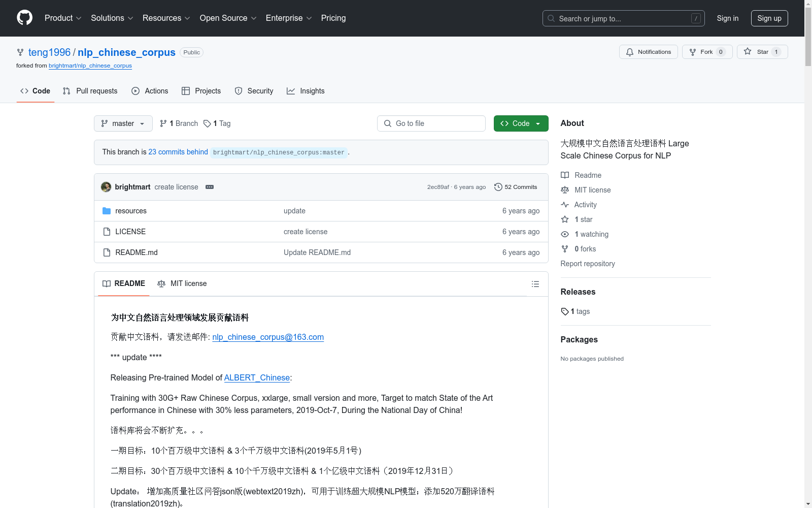Open the nlp_chinese_corpus@163.com email link
Viewport: 812px width, 508px height.
tap(268, 337)
